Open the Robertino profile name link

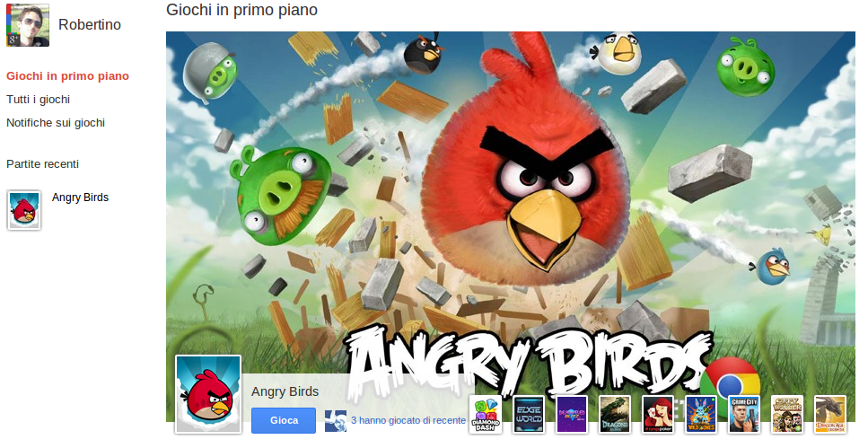90,25
